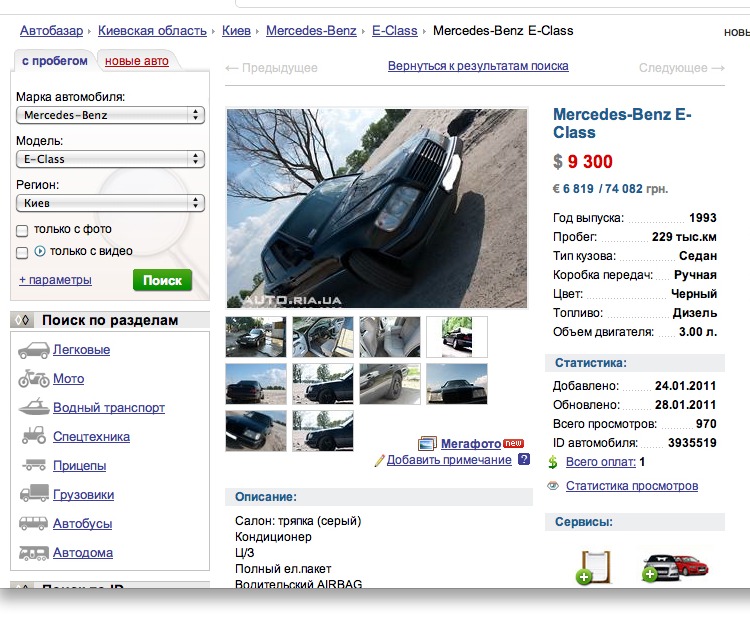Open the Автобусы section link
The width and height of the screenshot is (750, 618).
tap(82, 524)
